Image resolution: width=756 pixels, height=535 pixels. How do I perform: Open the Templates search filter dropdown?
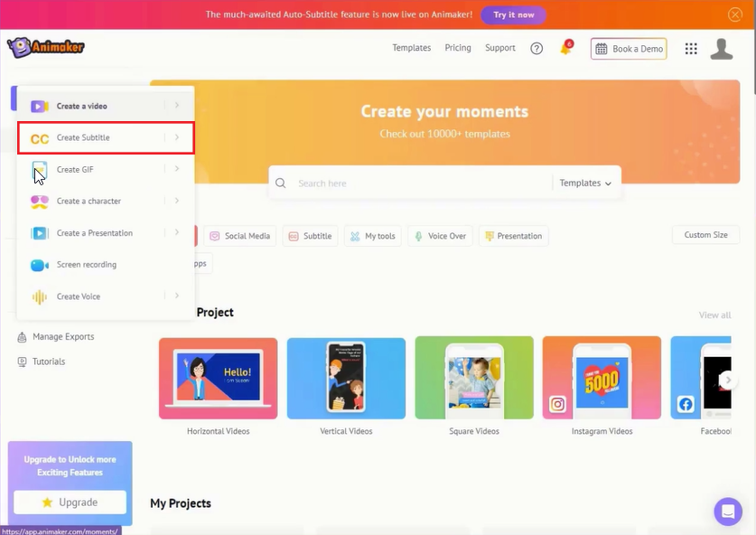pyautogui.click(x=585, y=183)
